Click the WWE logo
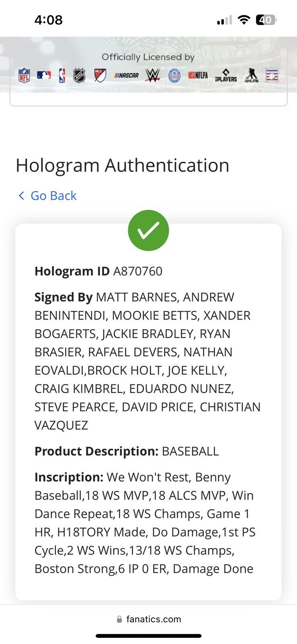297x644 pixels. (x=152, y=75)
